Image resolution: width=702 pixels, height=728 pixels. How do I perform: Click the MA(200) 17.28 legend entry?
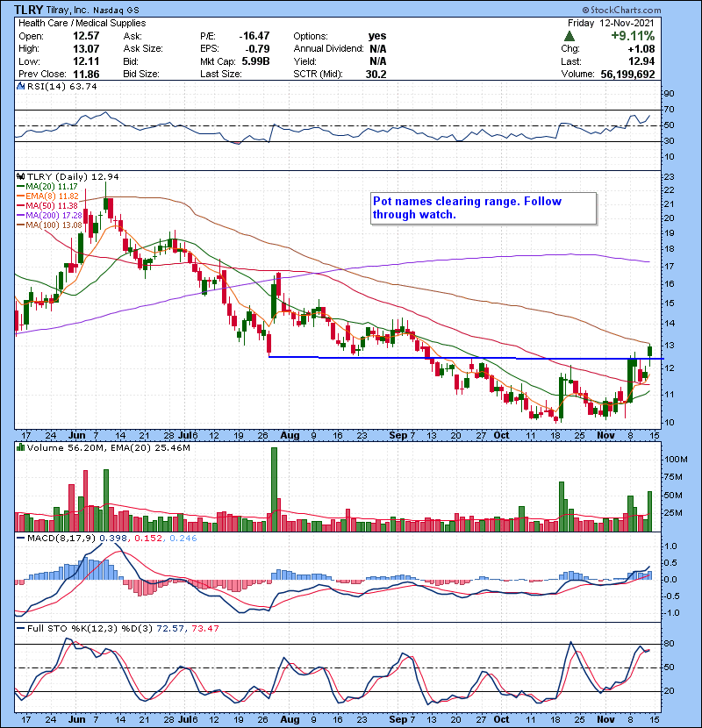50,216
